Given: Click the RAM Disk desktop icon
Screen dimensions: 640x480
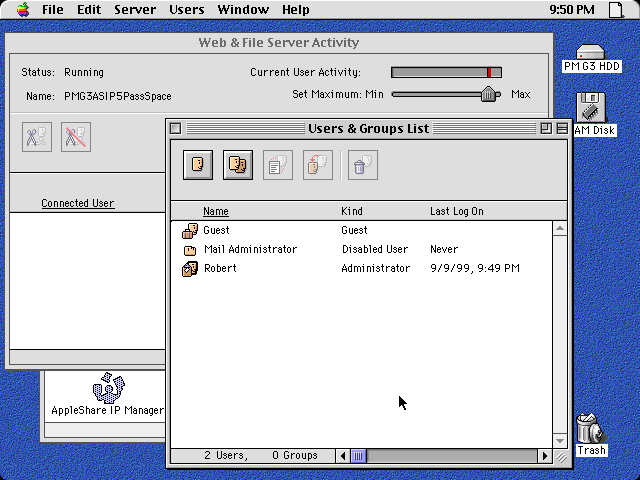Looking at the screenshot, I should point(590,107).
